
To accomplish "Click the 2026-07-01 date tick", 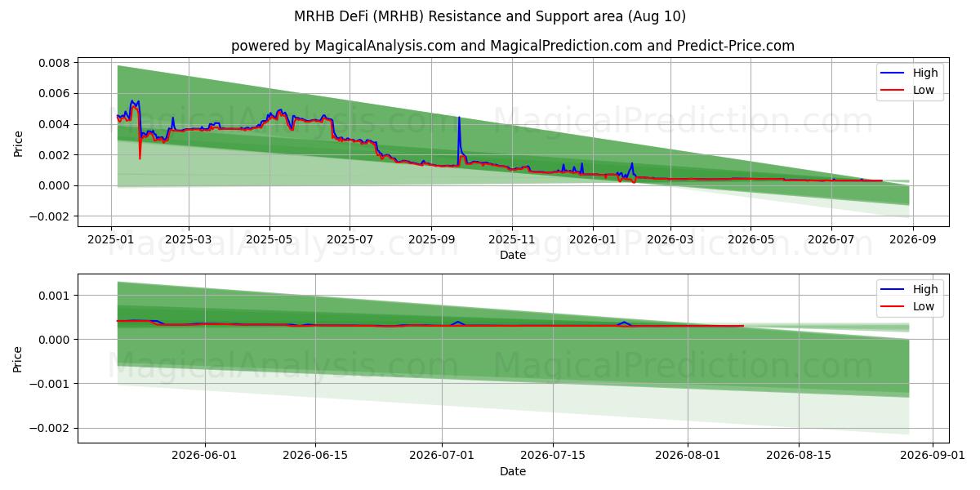I will [x=442, y=456].
